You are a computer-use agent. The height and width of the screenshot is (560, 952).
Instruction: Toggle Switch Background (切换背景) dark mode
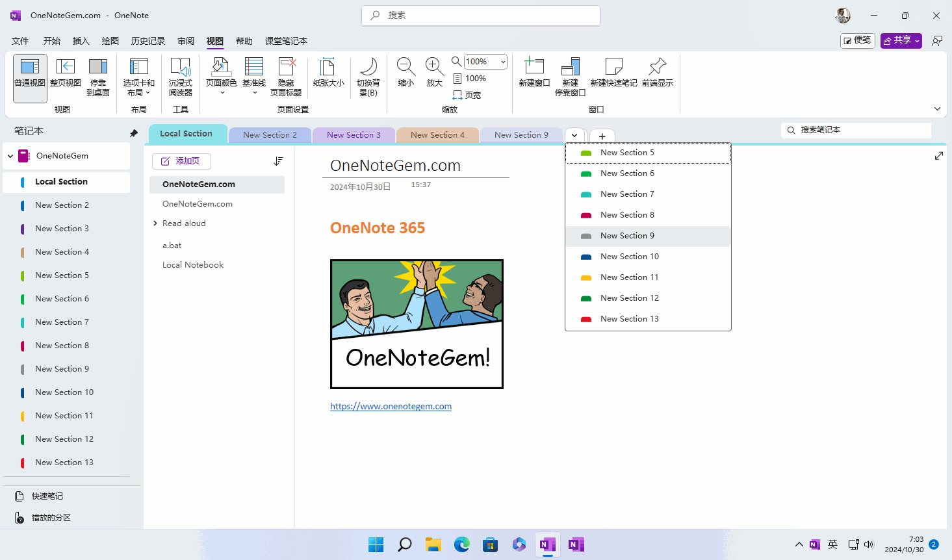368,77
